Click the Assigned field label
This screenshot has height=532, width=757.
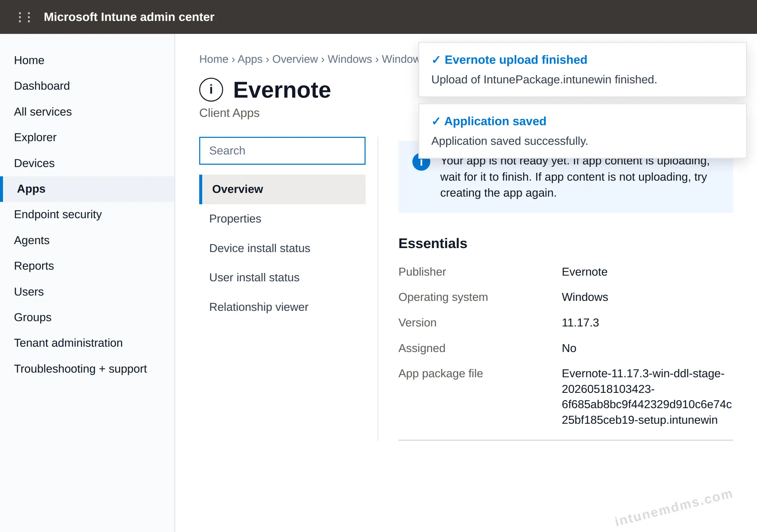[422, 348]
